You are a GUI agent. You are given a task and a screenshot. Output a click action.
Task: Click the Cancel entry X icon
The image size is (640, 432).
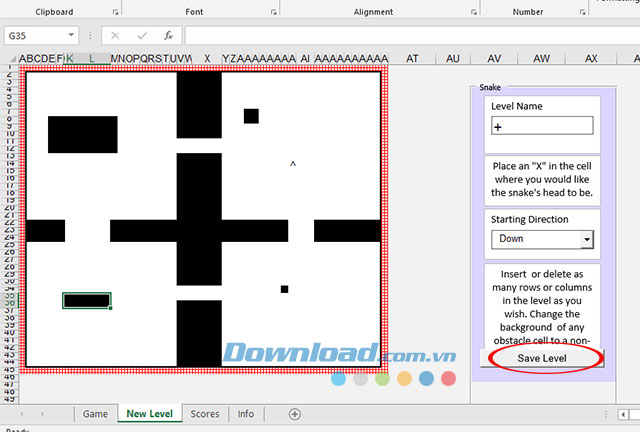115,36
